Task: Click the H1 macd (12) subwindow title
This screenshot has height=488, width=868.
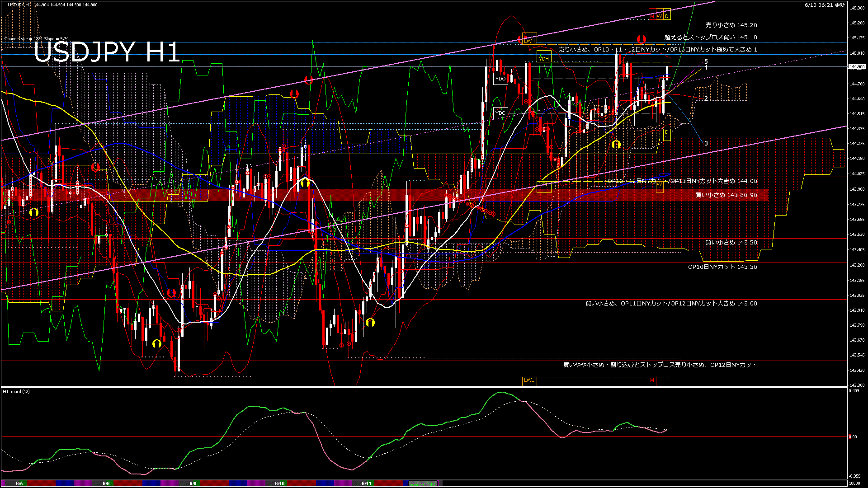Action: pos(16,391)
